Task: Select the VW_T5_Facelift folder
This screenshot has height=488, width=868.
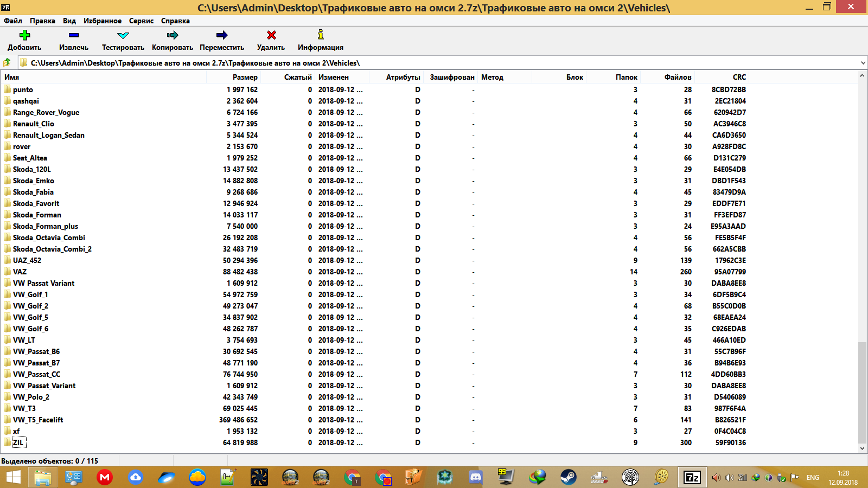Action: [38, 420]
